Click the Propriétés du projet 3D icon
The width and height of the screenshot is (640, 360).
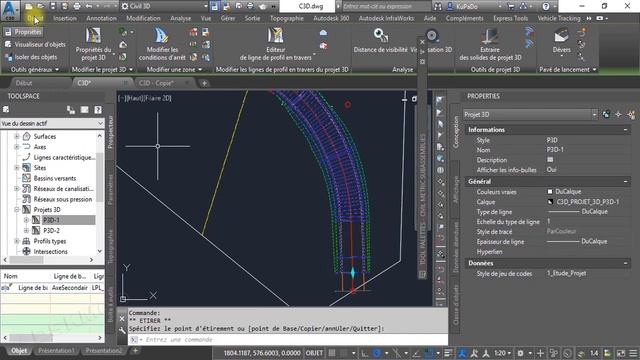pos(93,36)
